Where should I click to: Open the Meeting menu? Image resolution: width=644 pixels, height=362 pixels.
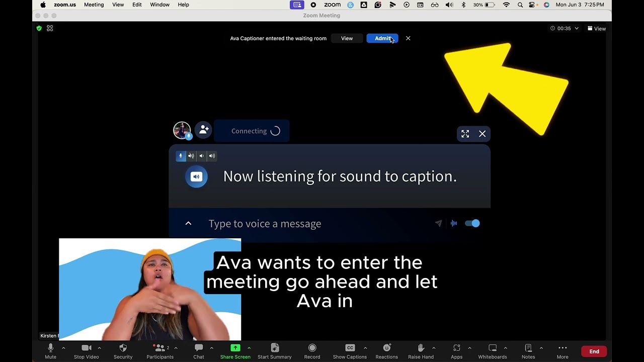pos(94,5)
